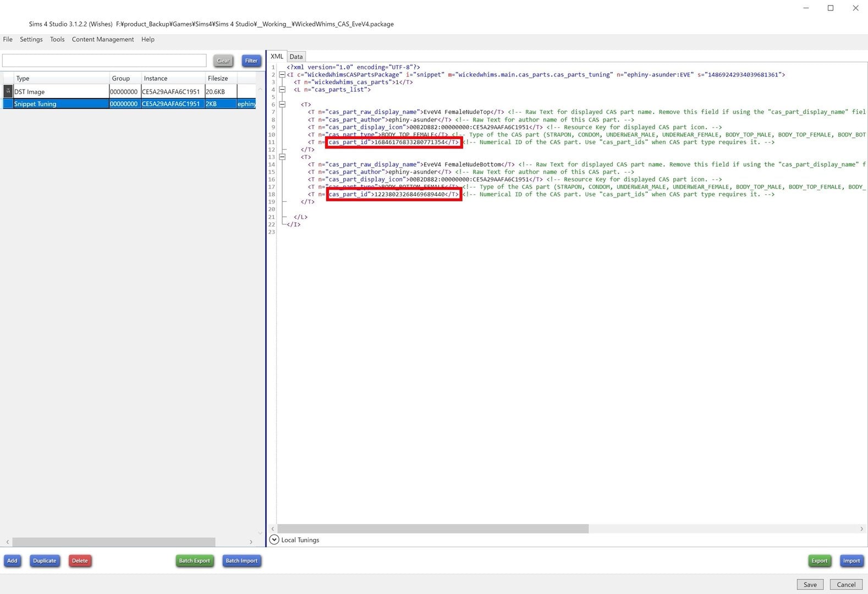Maximize the Sims 4 Studio window
The width and height of the screenshot is (868, 594).
coord(831,8)
